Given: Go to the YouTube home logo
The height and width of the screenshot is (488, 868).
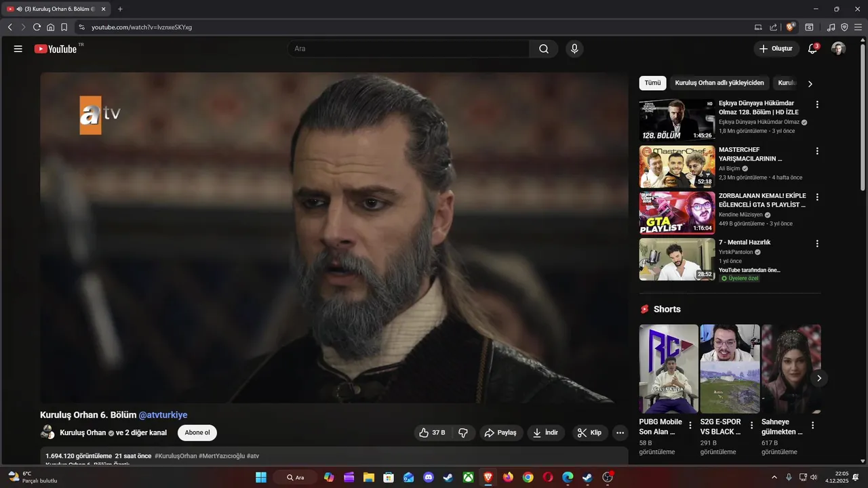Looking at the screenshot, I should pyautogui.click(x=56, y=49).
